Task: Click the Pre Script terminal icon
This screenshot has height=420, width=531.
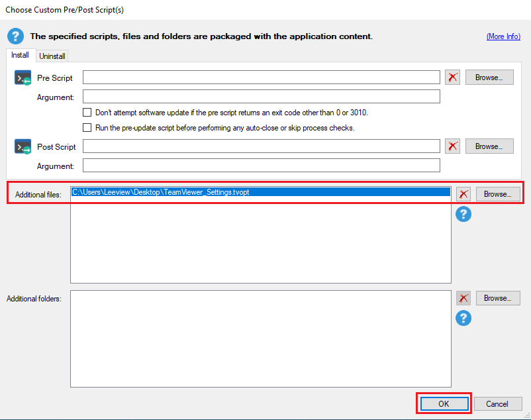Action: [23, 78]
